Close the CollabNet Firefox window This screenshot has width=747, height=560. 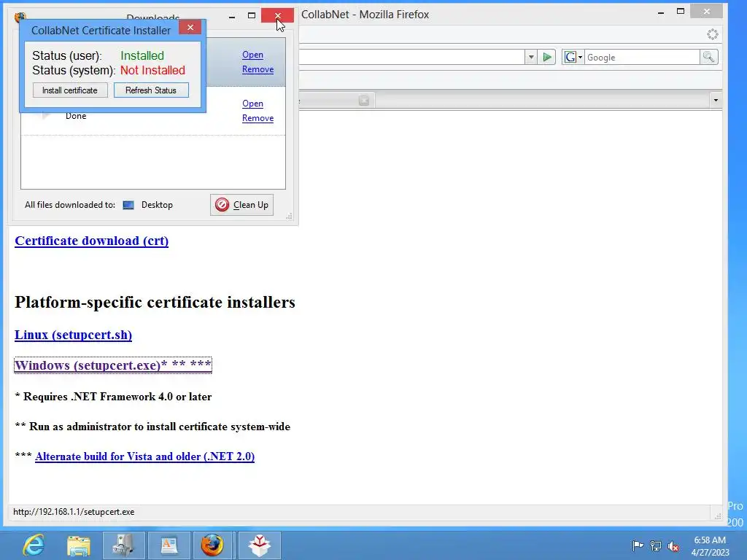(x=707, y=12)
